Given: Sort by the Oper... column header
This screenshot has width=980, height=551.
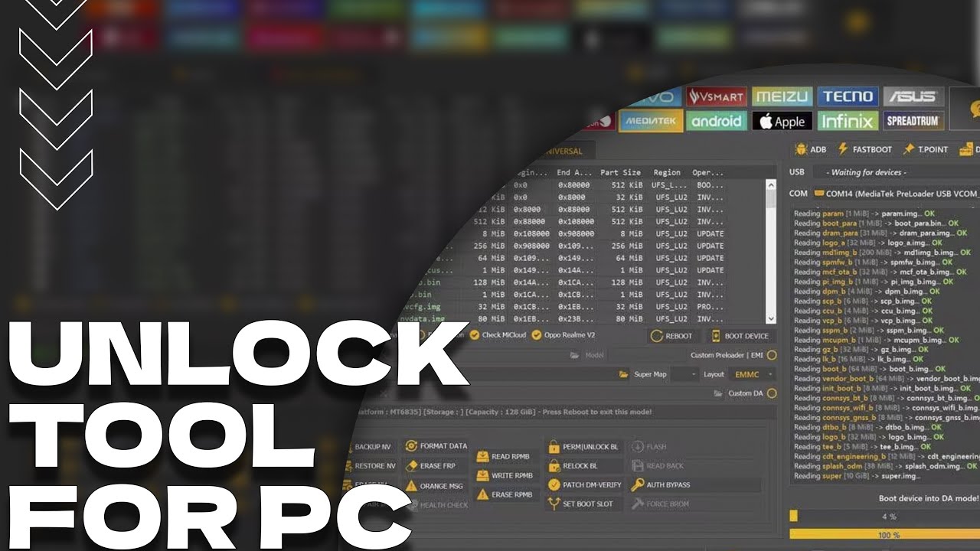Looking at the screenshot, I should pos(707,172).
